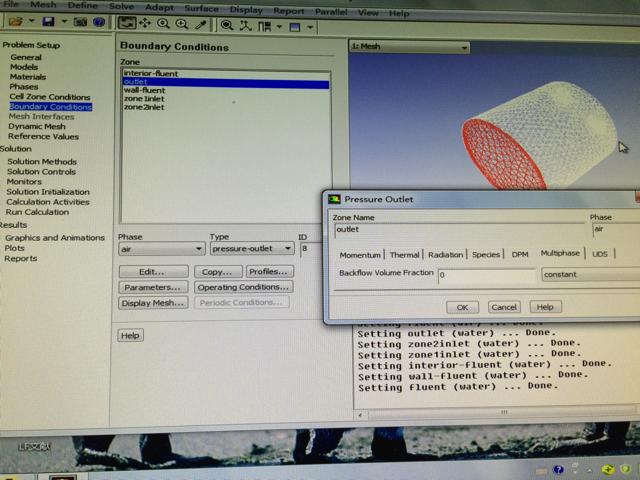Viewport: 640px width, 480px height.
Task: Select the Zoom to area plus magnifier
Action: click(182, 24)
